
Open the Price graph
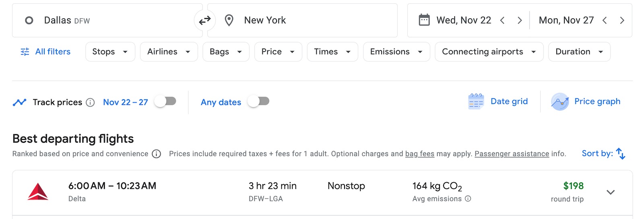(x=586, y=102)
